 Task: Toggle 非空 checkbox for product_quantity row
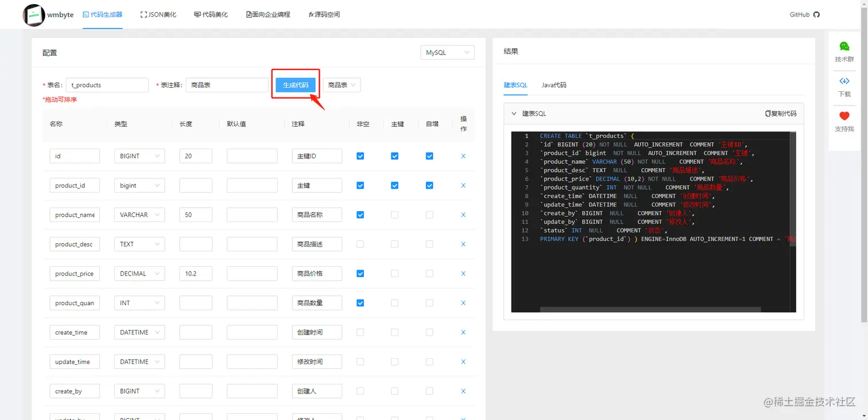click(360, 303)
